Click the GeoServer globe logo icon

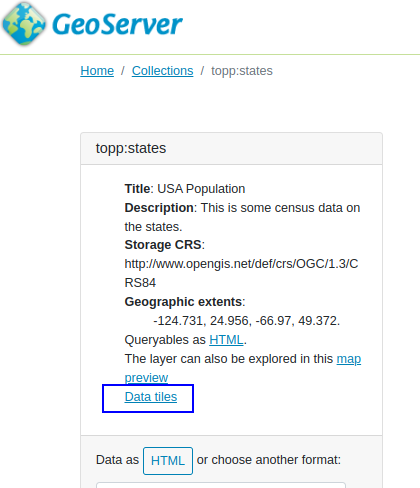click(x=24, y=24)
